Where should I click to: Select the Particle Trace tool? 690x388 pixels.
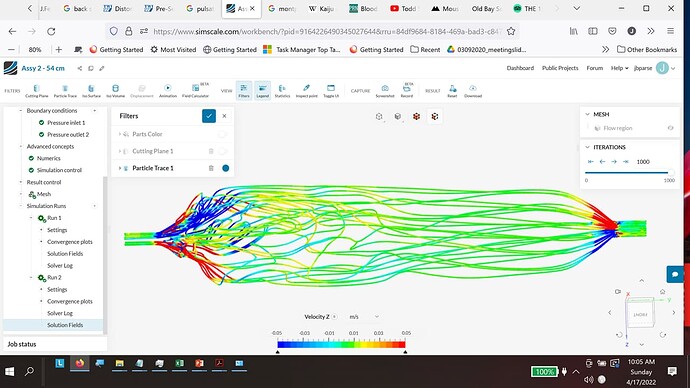click(65, 91)
